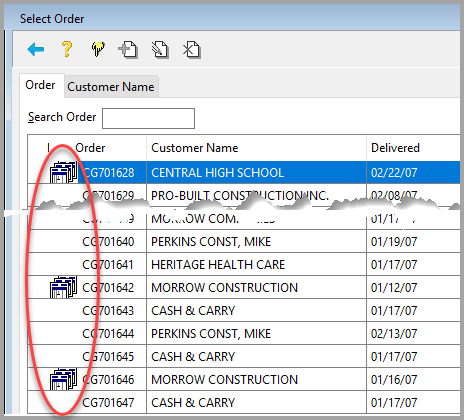Select the HERITAGE HEALTH CARE order row

244,264
